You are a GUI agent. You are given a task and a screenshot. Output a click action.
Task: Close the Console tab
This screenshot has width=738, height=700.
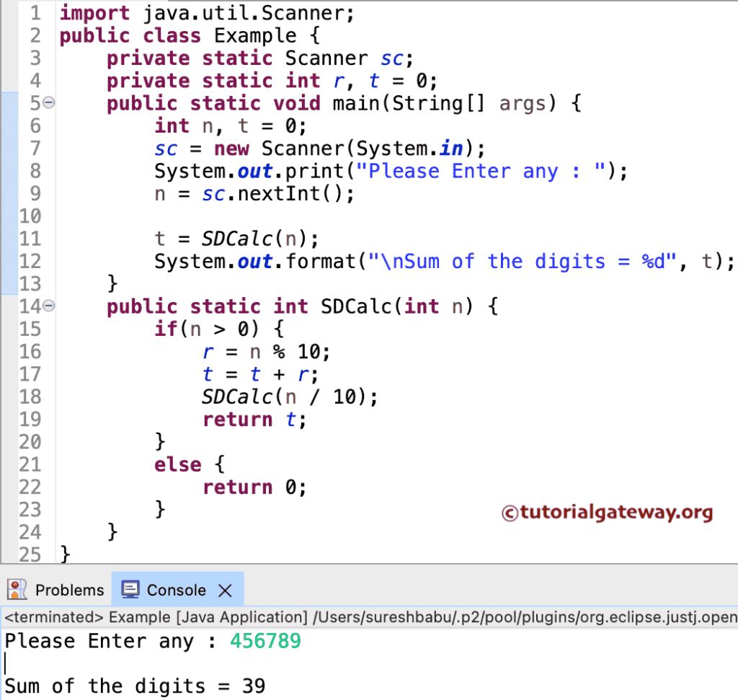tap(226, 589)
